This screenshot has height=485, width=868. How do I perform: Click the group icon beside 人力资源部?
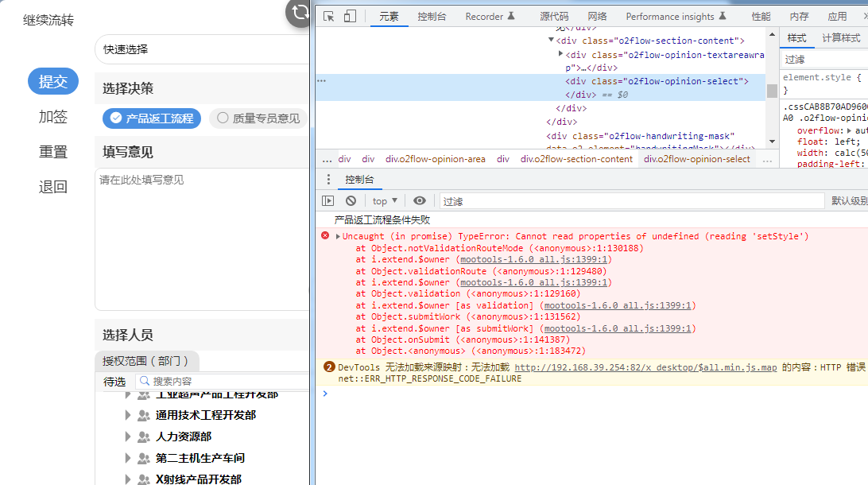[144, 436]
